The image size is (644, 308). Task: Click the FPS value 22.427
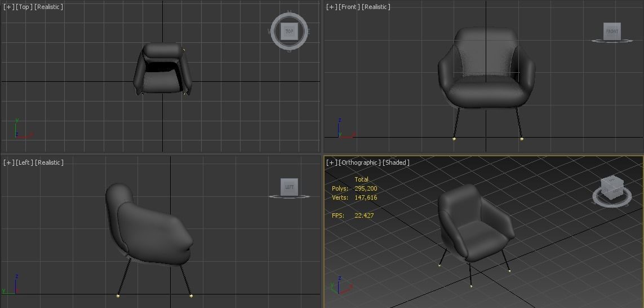364,215
